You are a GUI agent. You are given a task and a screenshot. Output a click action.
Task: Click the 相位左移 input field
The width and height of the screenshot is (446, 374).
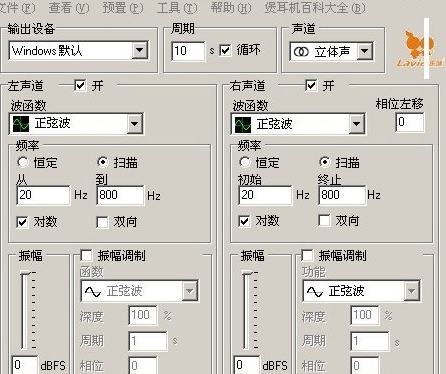click(410, 122)
